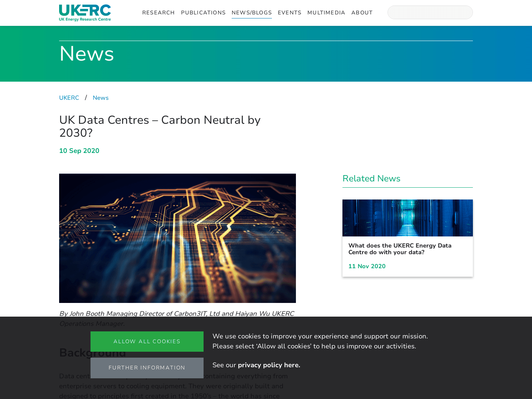Click the search input field
This screenshot has width=532, height=399.
click(x=430, y=12)
